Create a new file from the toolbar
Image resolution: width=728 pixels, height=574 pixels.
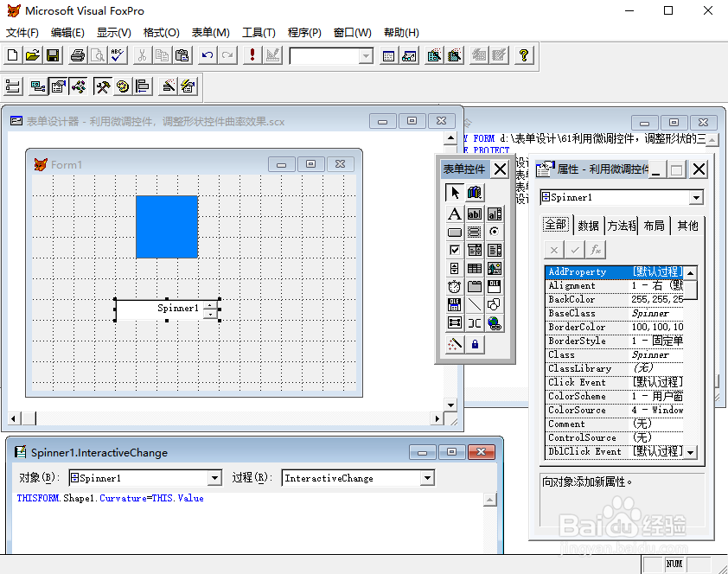(x=13, y=55)
